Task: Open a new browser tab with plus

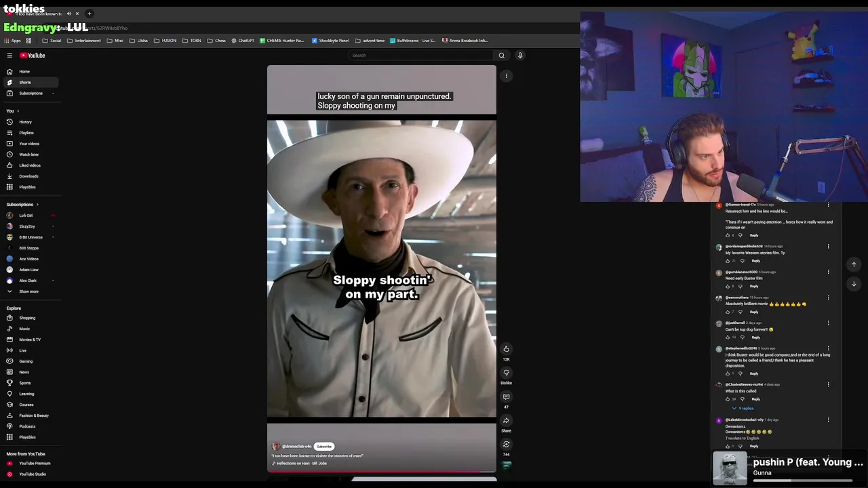Action: tap(89, 14)
